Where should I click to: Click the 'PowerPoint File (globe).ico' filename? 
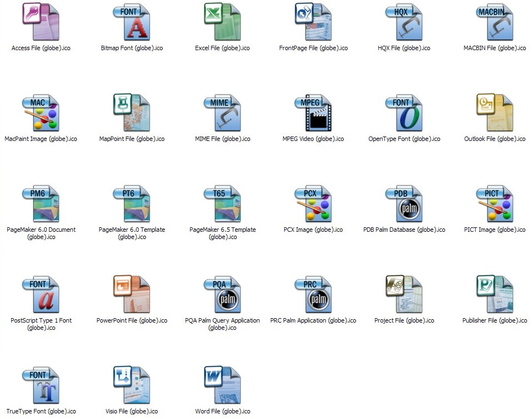point(131,320)
